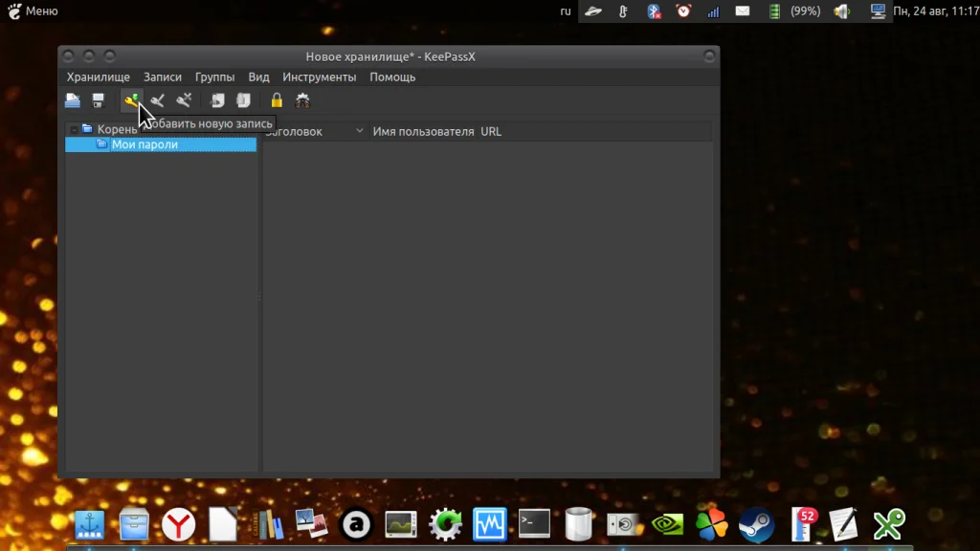The height and width of the screenshot is (551, 980).
Task: Click the open database toolbar icon
Action: [73, 99]
